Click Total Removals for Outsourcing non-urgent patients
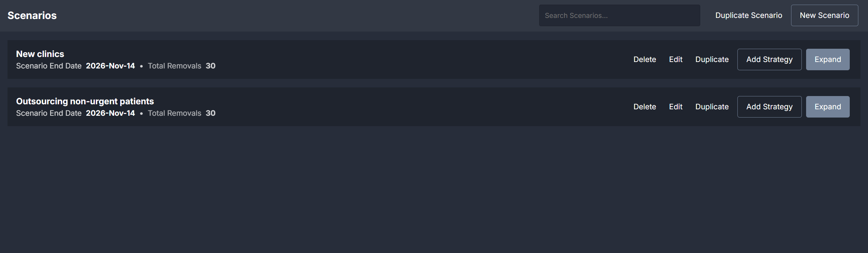 point(210,113)
